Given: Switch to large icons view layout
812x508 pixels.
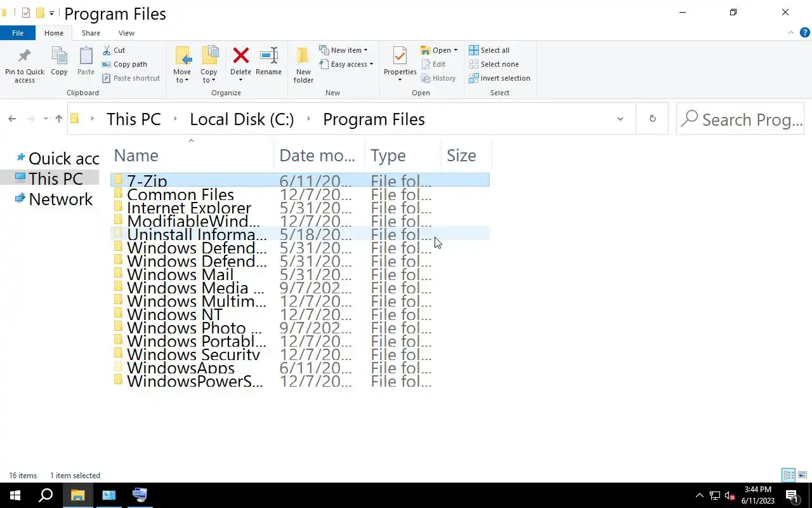Looking at the screenshot, I should [x=802, y=475].
